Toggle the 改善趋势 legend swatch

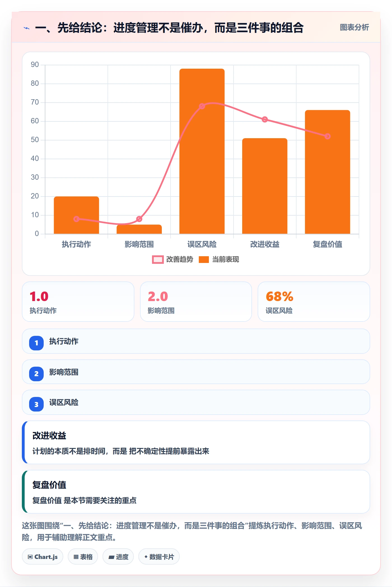click(158, 260)
